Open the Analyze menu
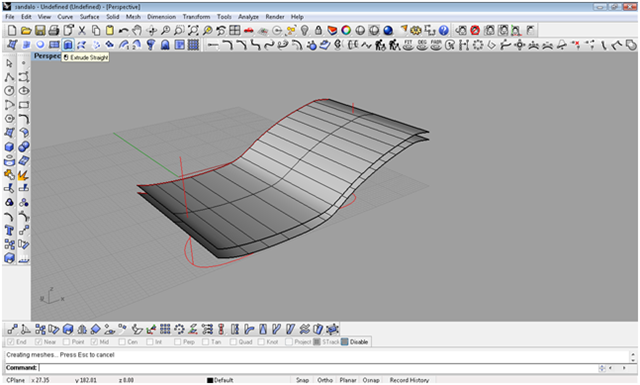This screenshot has width=640, height=385. pos(248,17)
